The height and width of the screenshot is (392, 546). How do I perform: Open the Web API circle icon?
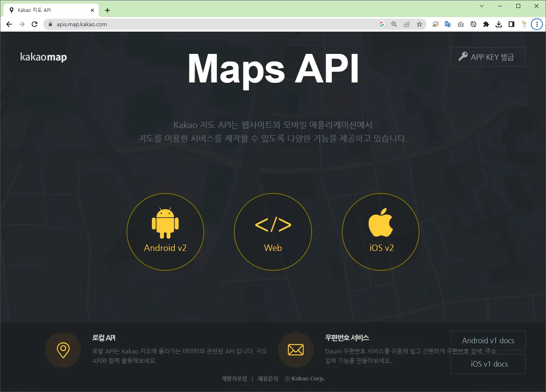pyautogui.click(x=273, y=232)
